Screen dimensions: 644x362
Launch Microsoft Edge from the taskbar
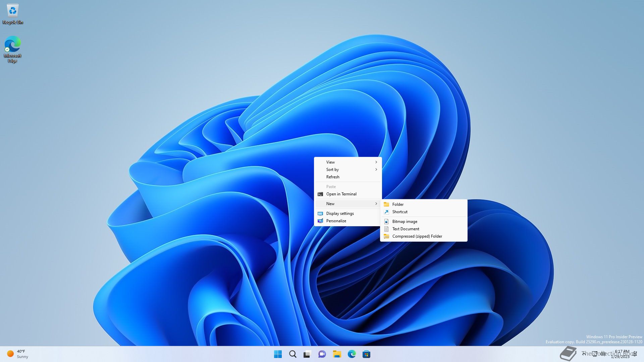[352, 354]
